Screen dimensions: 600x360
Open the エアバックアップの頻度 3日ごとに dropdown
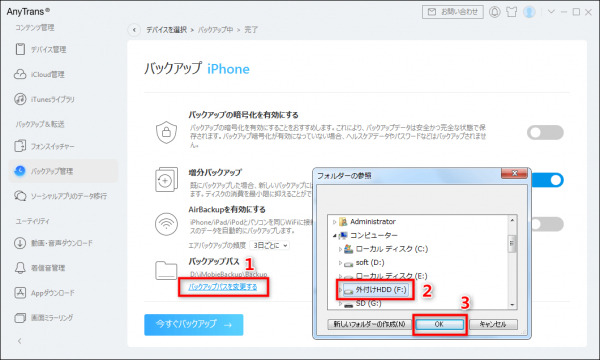click(x=270, y=245)
